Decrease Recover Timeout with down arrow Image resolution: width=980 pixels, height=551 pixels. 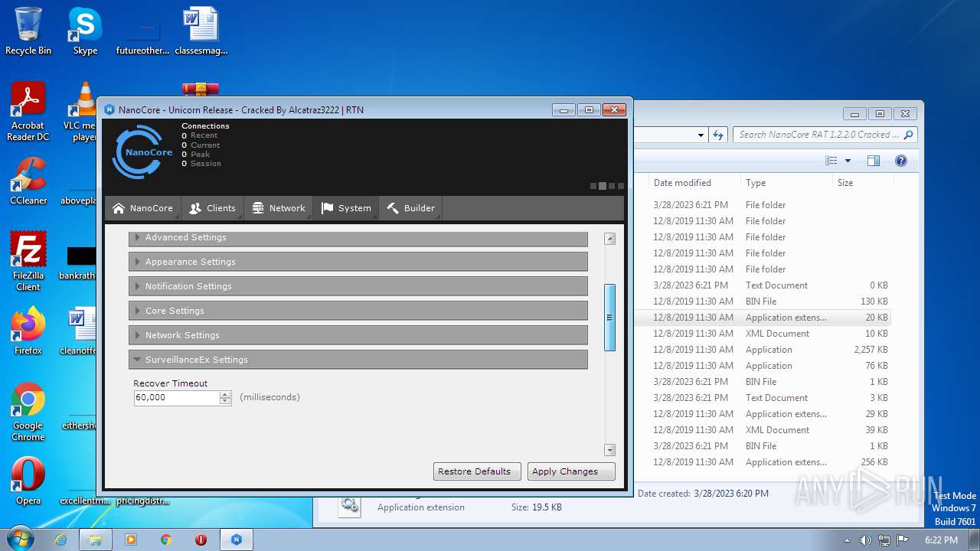point(225,402)
